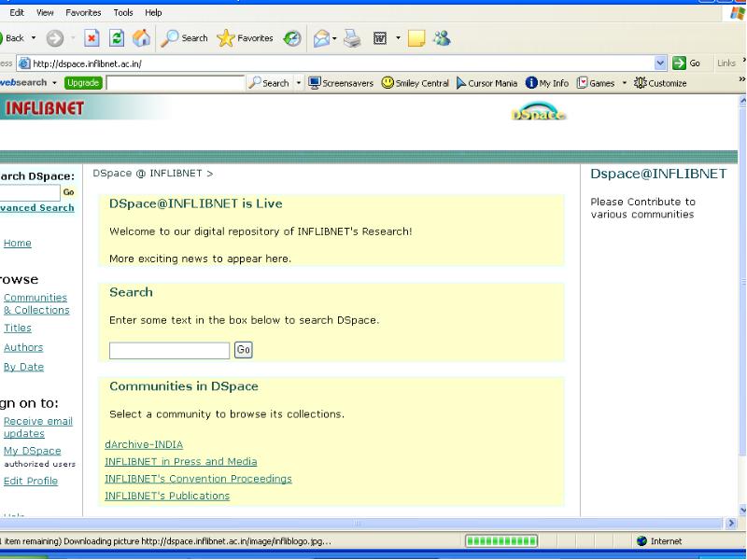This screenshot has height=560, width=747.
Task: Open INFLIBNET's Convention Proceedings link
Action: coord(198,479)
